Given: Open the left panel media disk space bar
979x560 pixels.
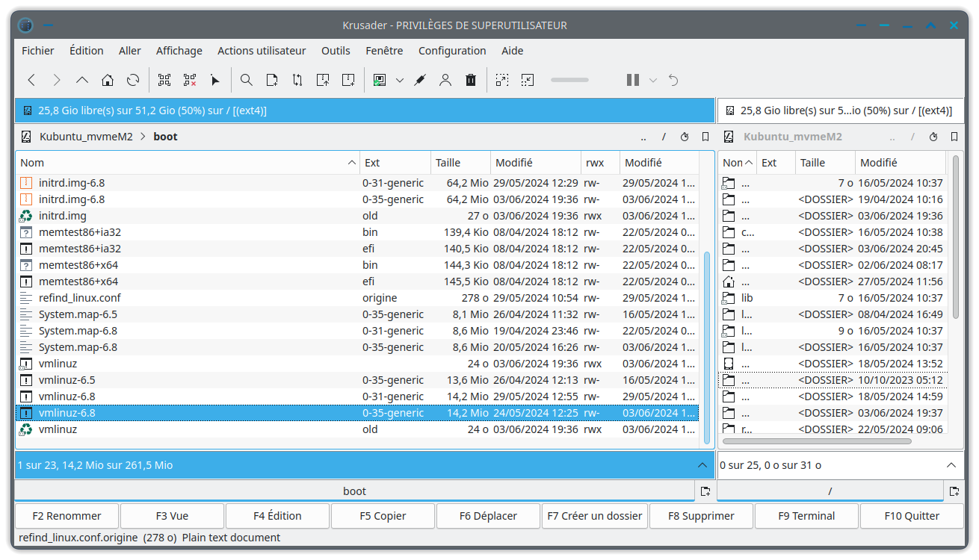Looking at the screenshot, I should point(365,111).
